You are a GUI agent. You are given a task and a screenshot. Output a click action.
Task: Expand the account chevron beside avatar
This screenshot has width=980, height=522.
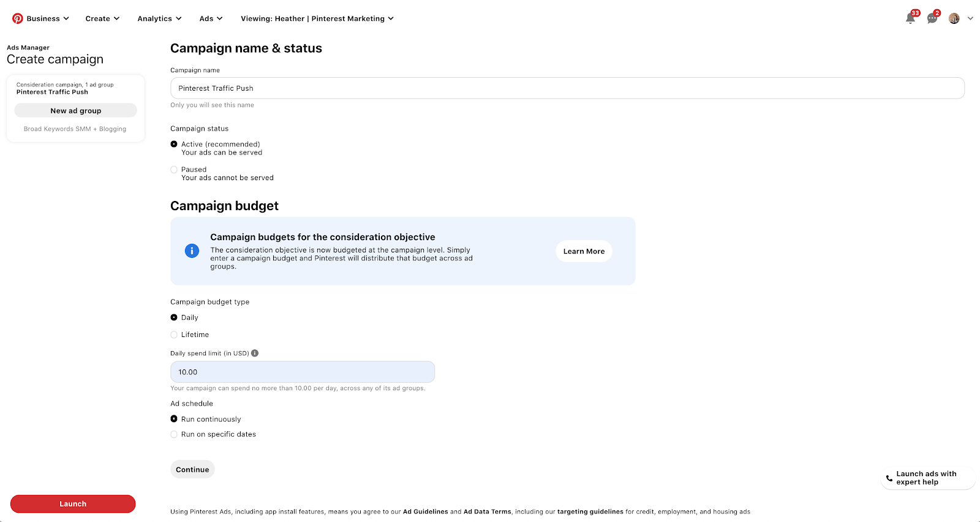click(x=970, y=18)
